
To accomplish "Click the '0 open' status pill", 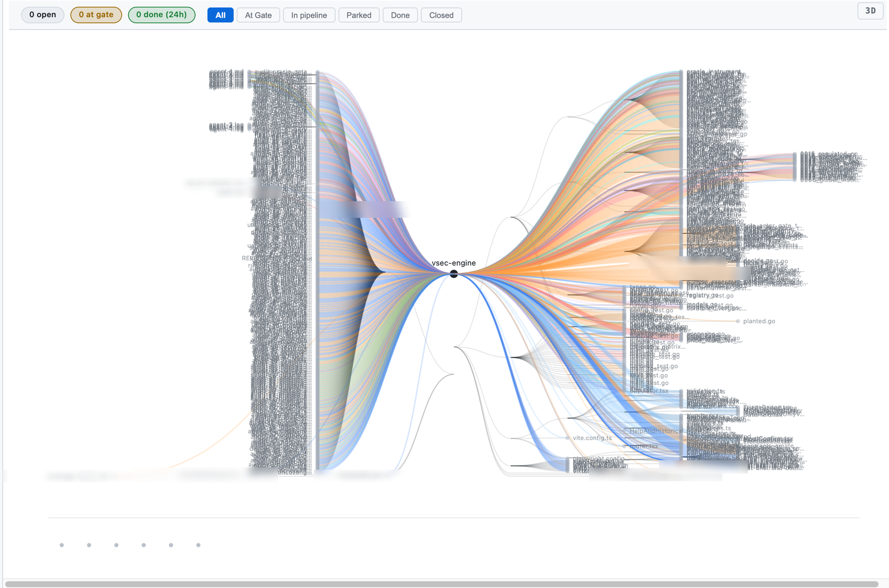I will click(43, 15).
